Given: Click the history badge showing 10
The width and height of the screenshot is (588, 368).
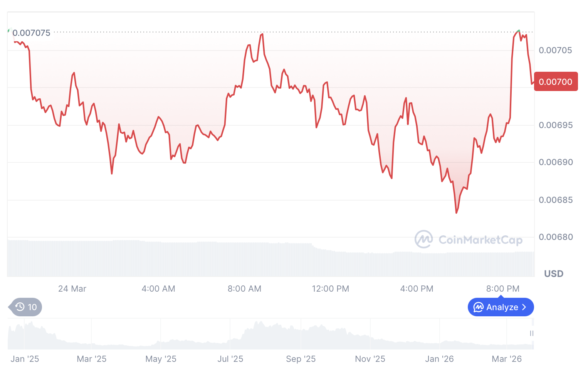Looking at the screenshot, I should tap(26, 307).
